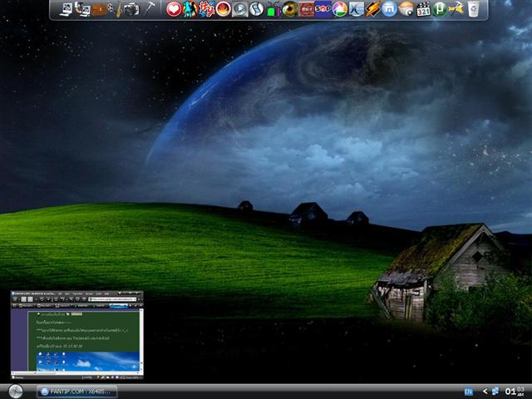The image size is (532, 399).
Task: Launch the round S-logo dock icon
Action: point(257,9)
